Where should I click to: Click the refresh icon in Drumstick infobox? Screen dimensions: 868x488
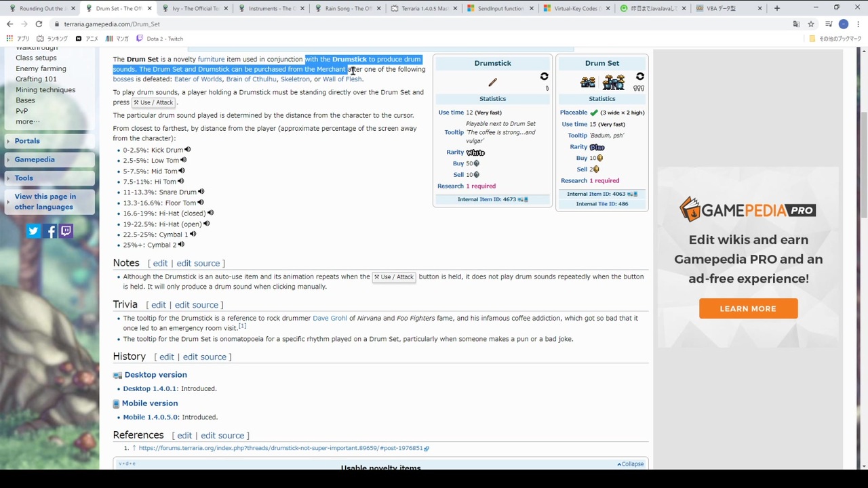[544, 77]
